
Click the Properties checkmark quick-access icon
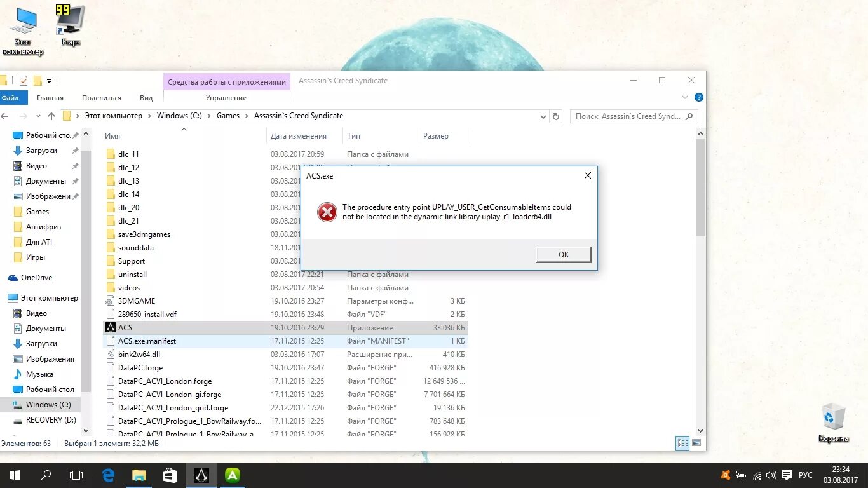click(24, 81)
